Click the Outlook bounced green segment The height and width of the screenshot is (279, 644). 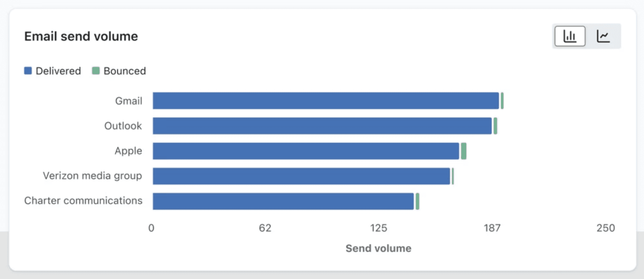point(495,126)
